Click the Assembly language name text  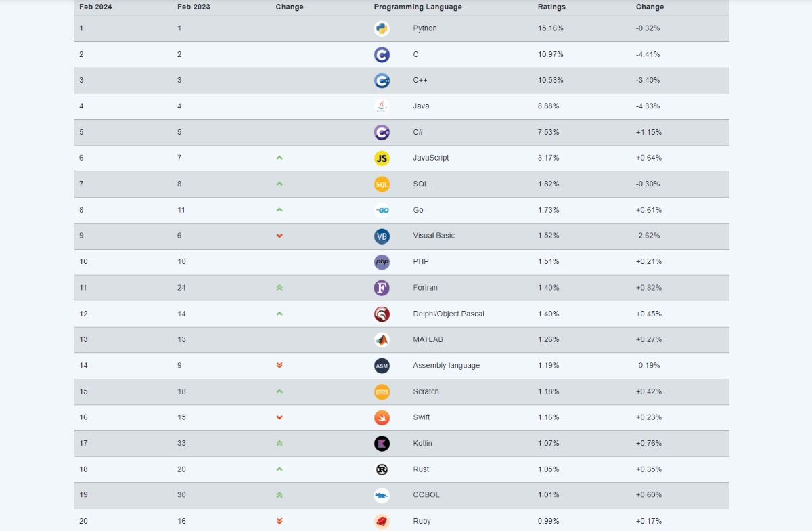pyautogui.click(x=446, y=366)
